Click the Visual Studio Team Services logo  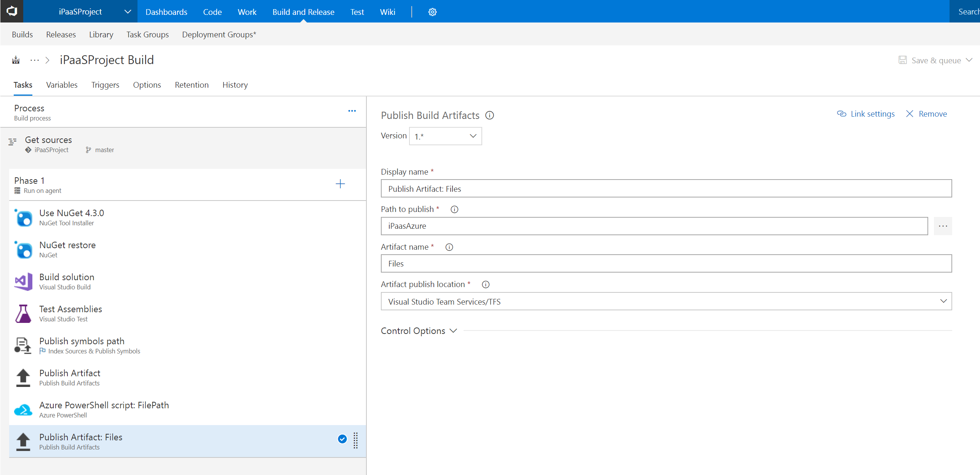click(12, 11)
